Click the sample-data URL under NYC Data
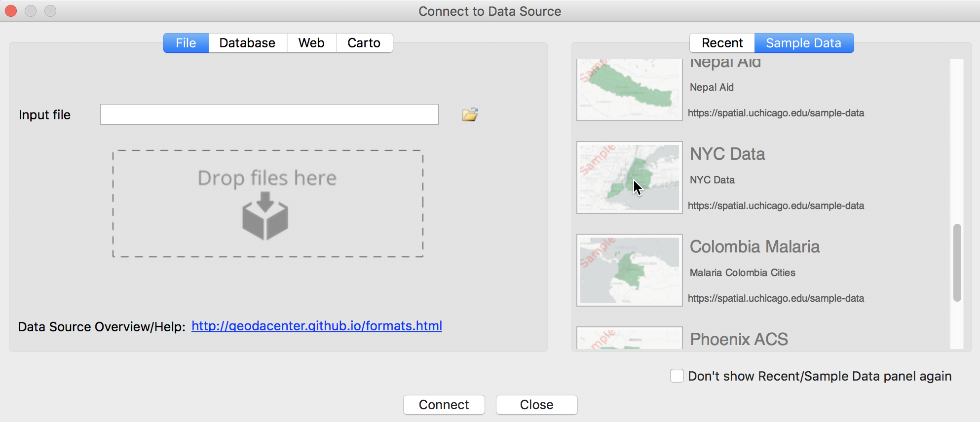 (x=776, y=206)
